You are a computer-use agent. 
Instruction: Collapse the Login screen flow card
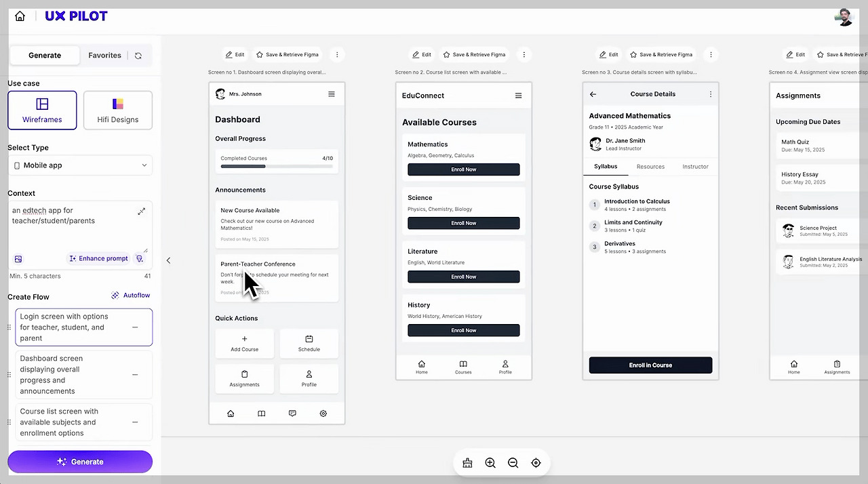coord(135,327)
